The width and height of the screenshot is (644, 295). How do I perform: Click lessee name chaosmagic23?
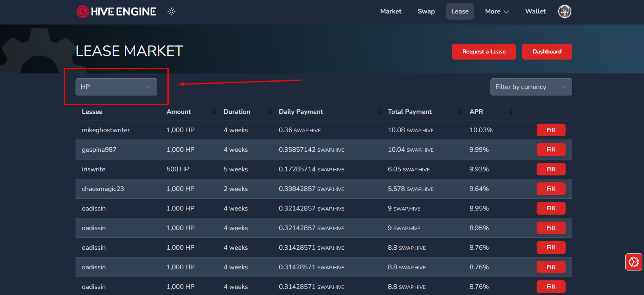[x=103, y=189]
